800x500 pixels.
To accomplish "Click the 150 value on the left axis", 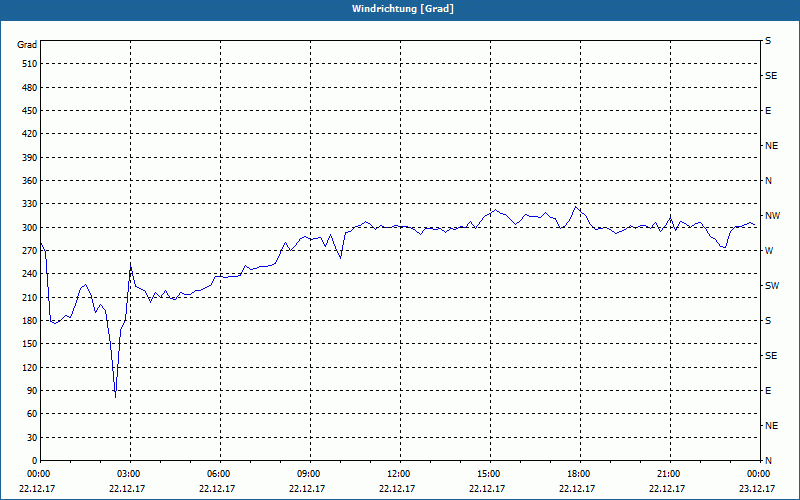I will 30,344.
